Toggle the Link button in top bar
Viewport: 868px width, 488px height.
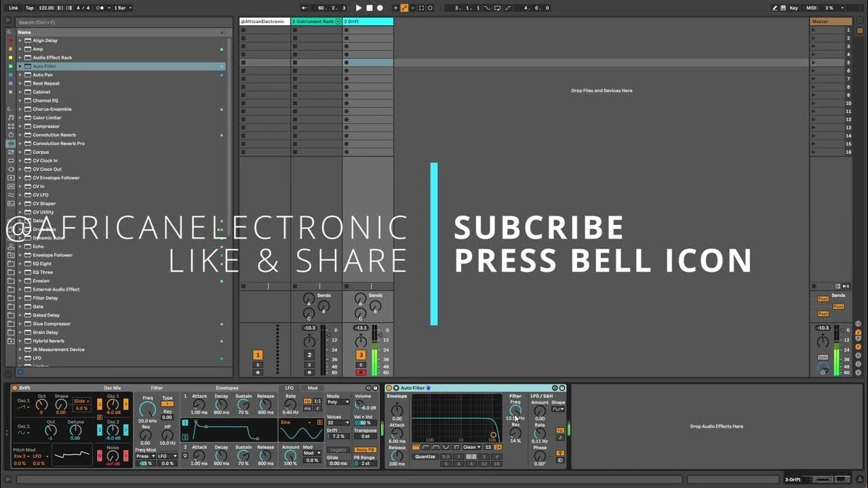click(14, 8)
